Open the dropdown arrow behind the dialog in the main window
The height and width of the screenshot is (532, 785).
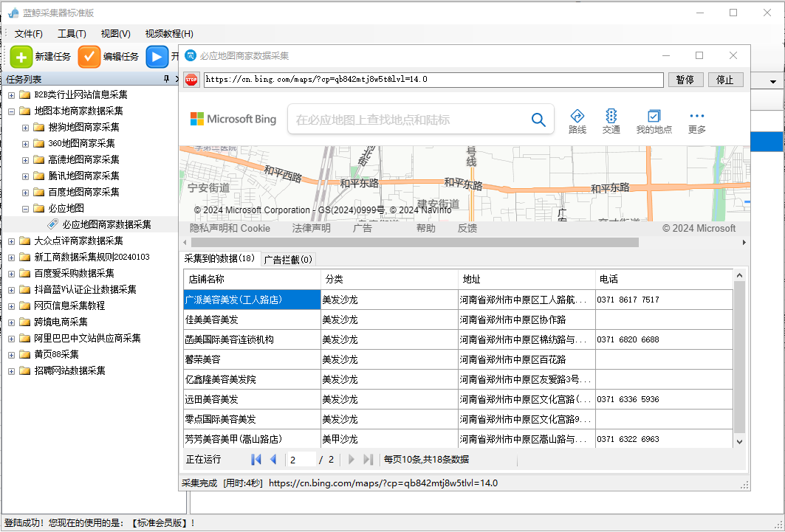pos(773,81)
